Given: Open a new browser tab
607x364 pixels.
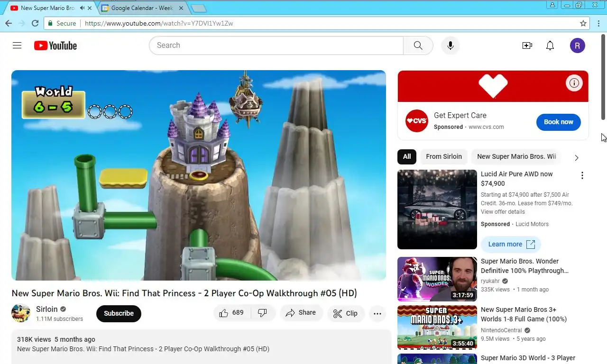Looking at the screenshot, I should pos(199,8).
